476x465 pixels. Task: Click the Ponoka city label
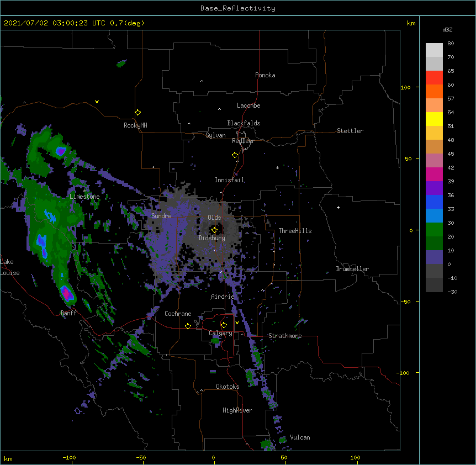(265, 75)
